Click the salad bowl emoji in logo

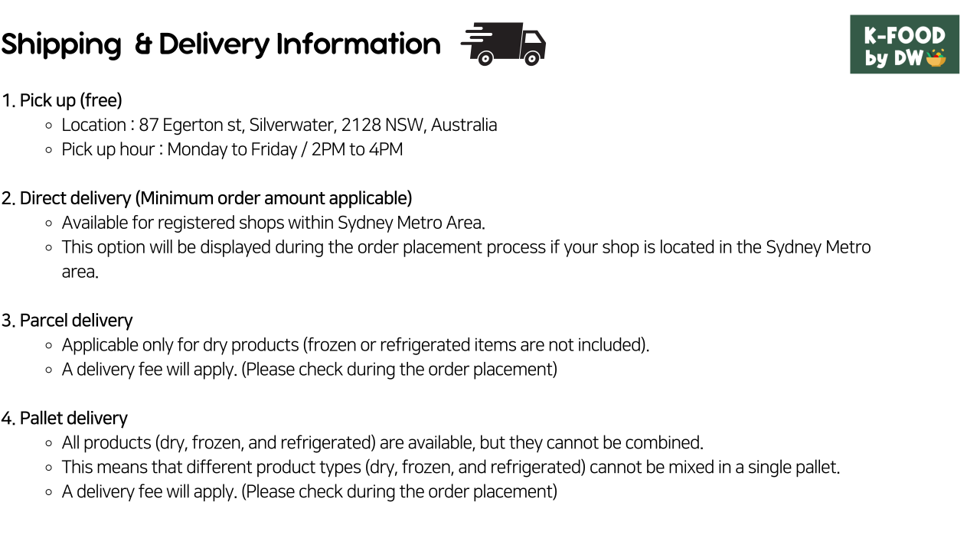pos(936,57)
